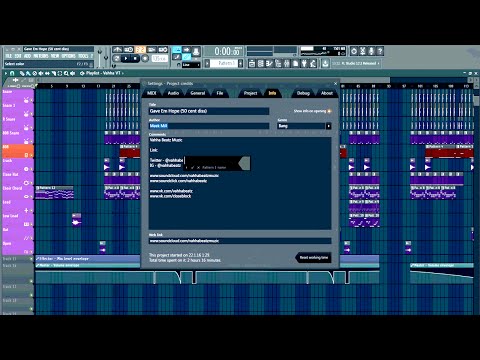Open the Piano roll icon
Viewport: 480px width, 360px height.
269,63
